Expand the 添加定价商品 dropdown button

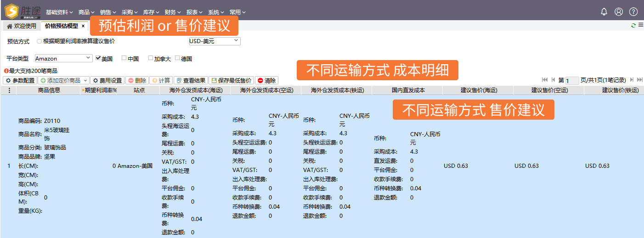click(x=85, y=80)
